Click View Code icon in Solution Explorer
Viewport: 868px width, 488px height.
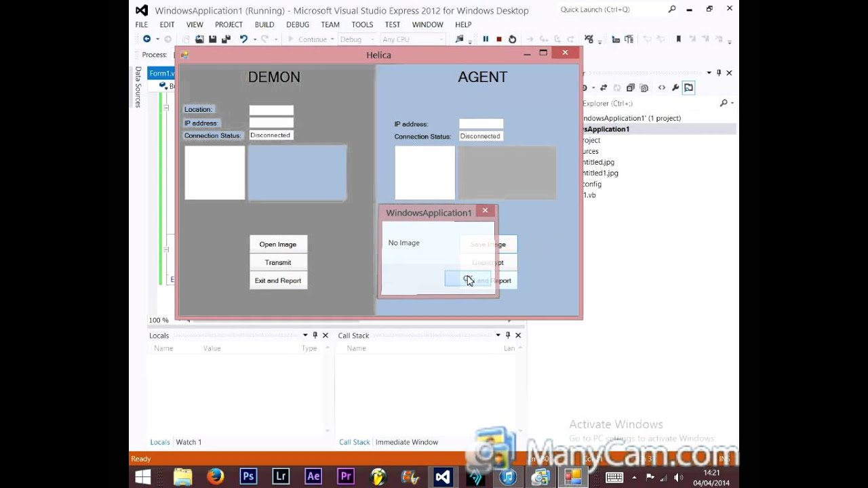tap(662, 87)
